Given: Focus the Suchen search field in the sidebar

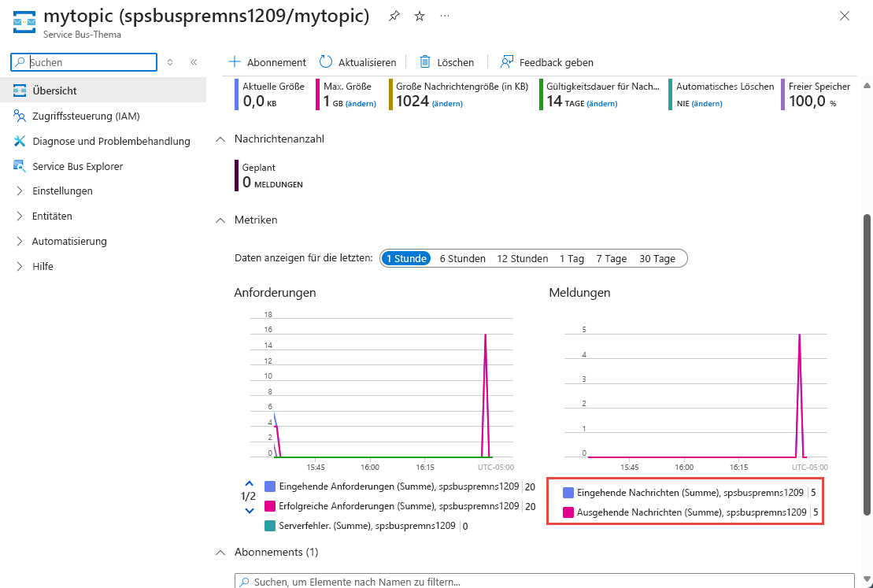Looking at the screenshot, I should point(84,62).
